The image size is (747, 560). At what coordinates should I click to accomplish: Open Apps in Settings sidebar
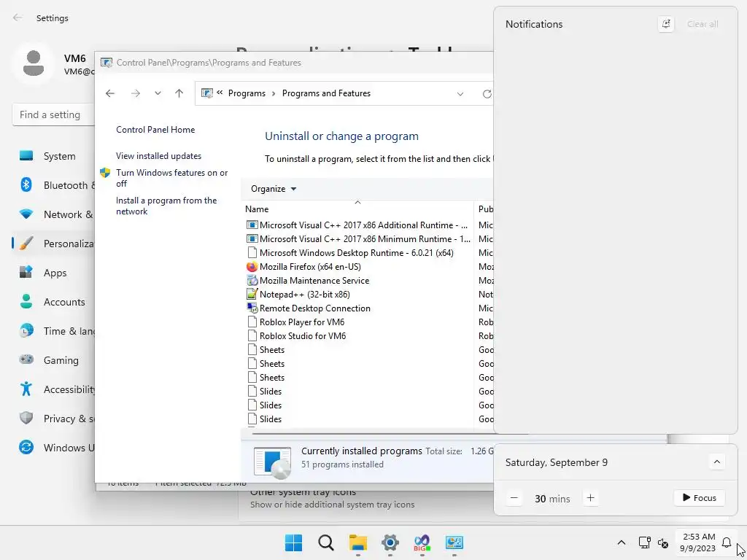[54, 273]
